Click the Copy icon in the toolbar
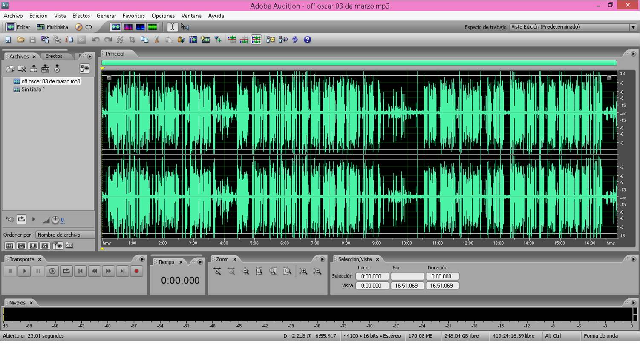 click(x=144, y=40)
